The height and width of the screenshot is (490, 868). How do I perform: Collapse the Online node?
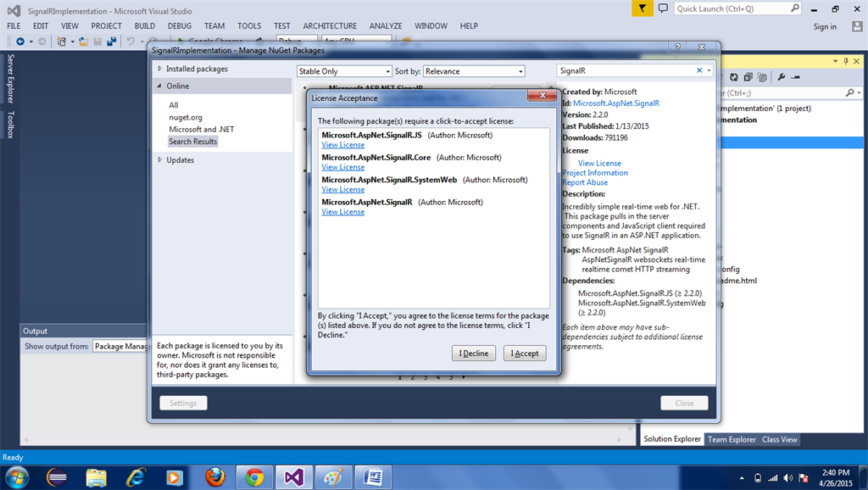(159, 86)
